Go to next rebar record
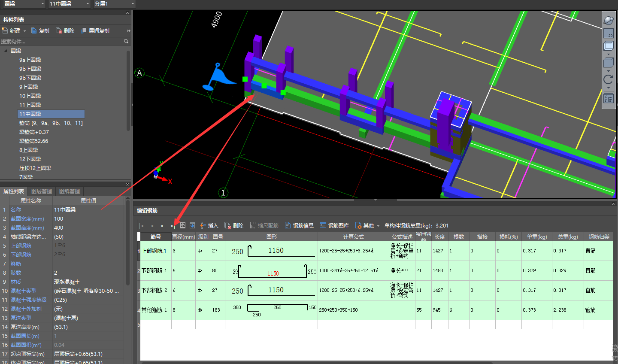Viewport: 618px width, 364px height. [162, 226]
